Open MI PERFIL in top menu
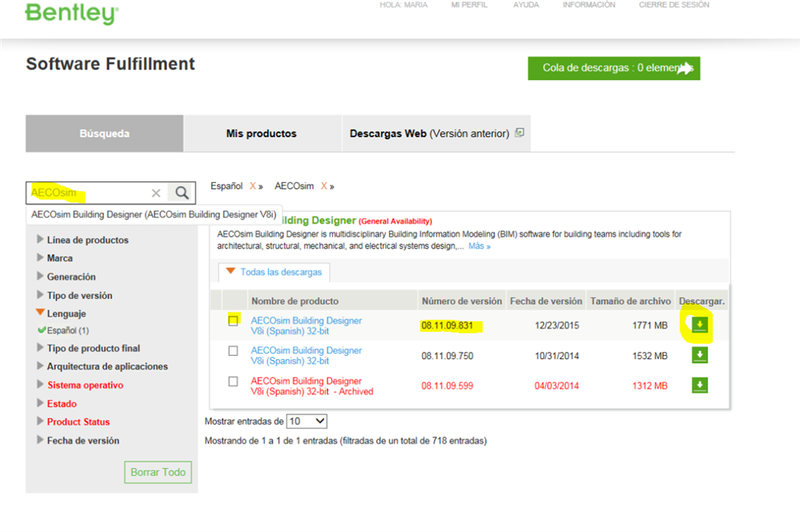 coord(470,4)
